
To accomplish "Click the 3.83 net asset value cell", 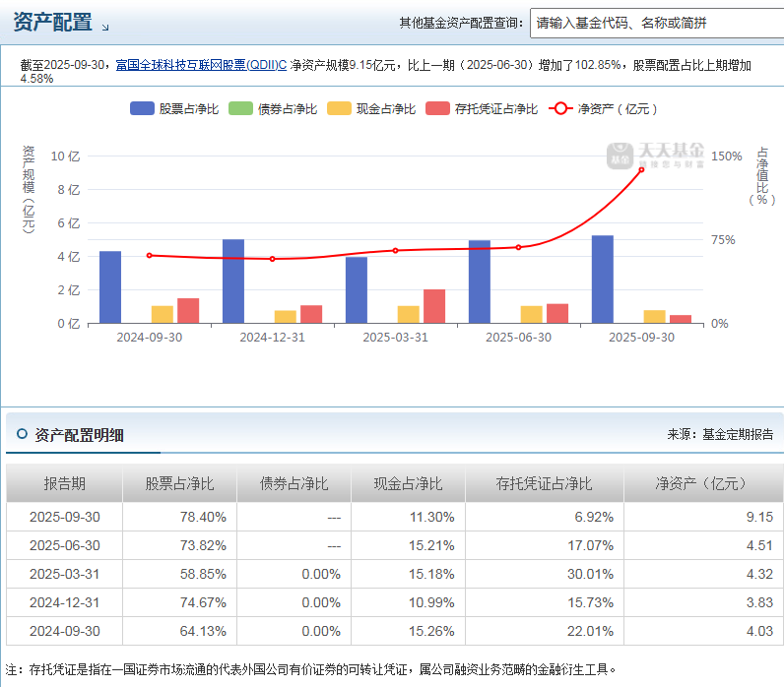I will (x=703, y=602).
